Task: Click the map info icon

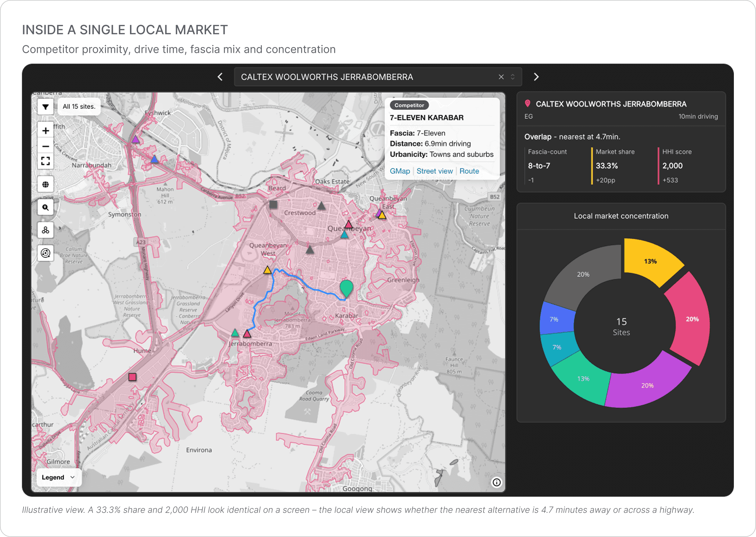Action: click(x=496, y=482)
